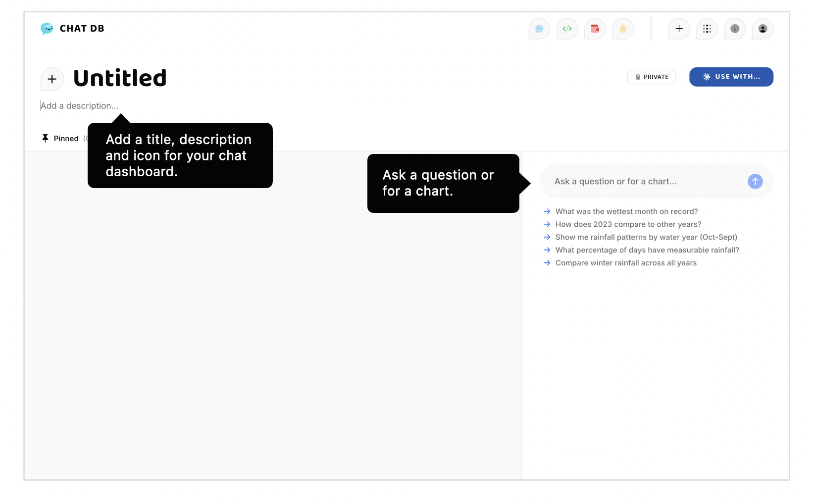Pick 'Compare winter rainfall across all years' suggestion
Screen dimensions: 814x504
click(626, 263)
